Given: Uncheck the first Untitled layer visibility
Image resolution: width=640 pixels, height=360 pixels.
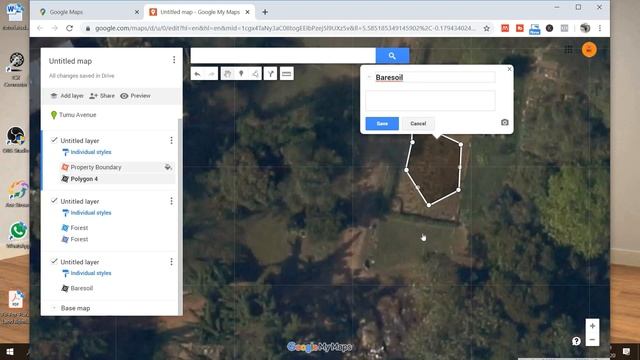Looking at the screenshot, I should [54, 140].
